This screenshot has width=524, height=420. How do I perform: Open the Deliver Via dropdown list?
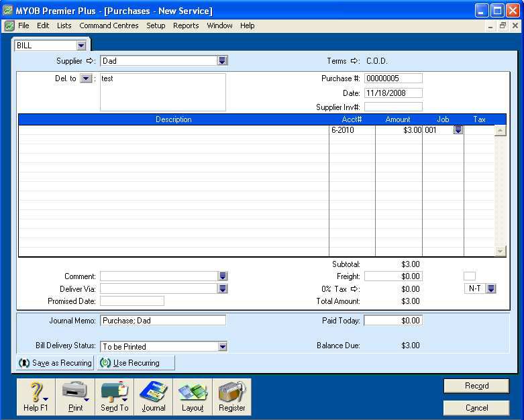pyautogui.click(x=223, y=288)
